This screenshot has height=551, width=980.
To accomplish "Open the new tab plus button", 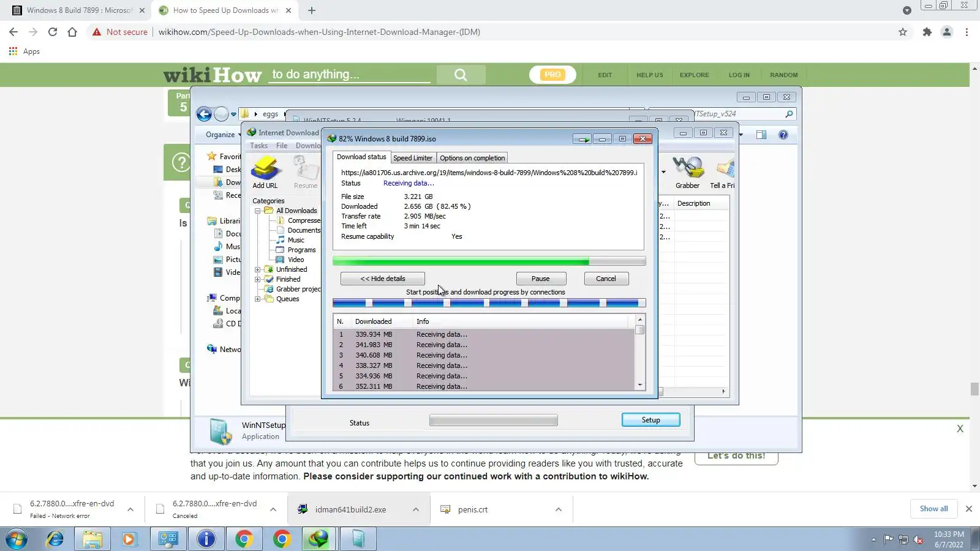I will [x=312, y=10].
